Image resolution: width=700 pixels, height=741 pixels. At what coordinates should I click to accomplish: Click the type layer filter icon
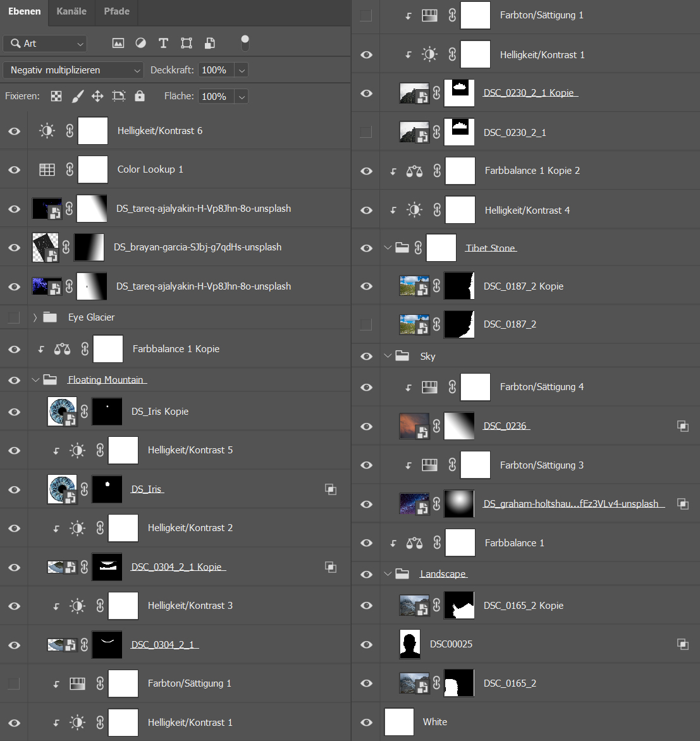click(x=163, y=43)
